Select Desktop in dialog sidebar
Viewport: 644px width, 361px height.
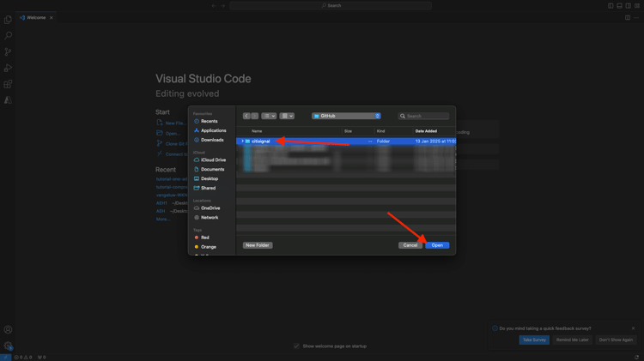pos(209,179)
